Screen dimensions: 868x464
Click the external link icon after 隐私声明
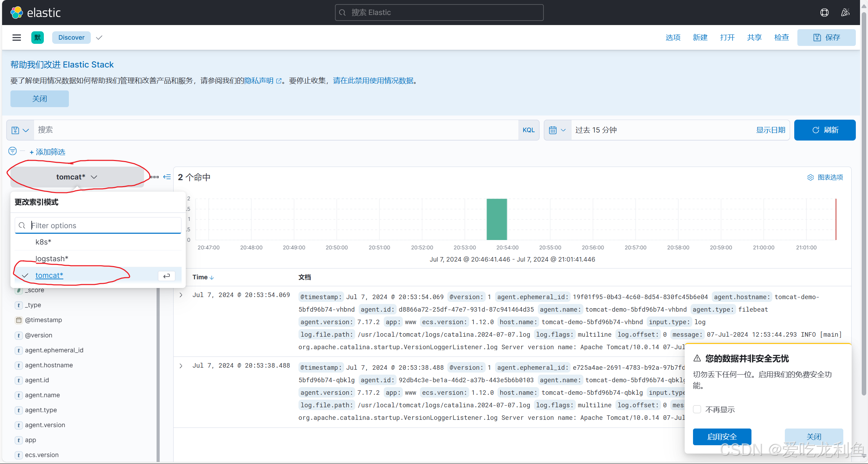(279, 81)
